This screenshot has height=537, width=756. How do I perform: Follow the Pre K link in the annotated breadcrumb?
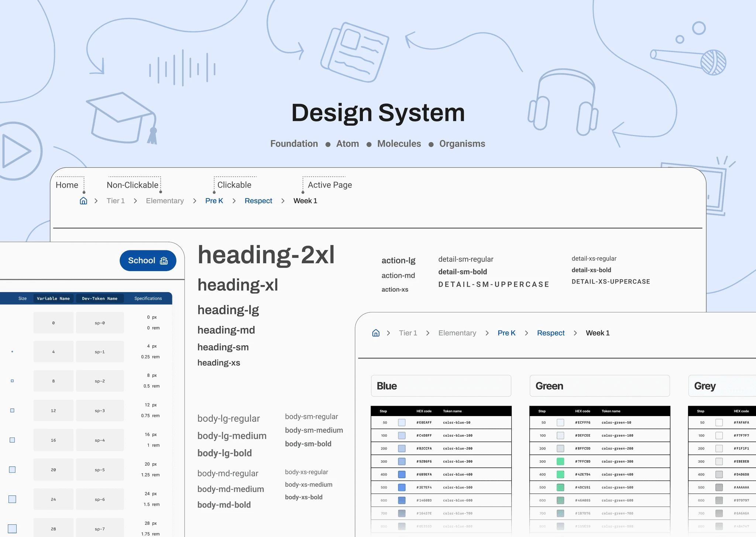[x=214, y=201]
